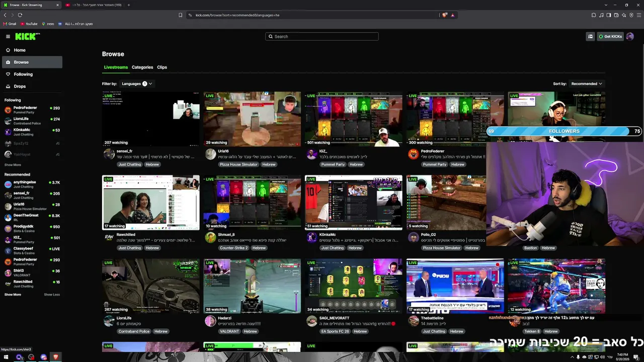The height and width of the screenshot is (362, 644).
Task: Open Following in the sidebar
Action: [32, 74]
